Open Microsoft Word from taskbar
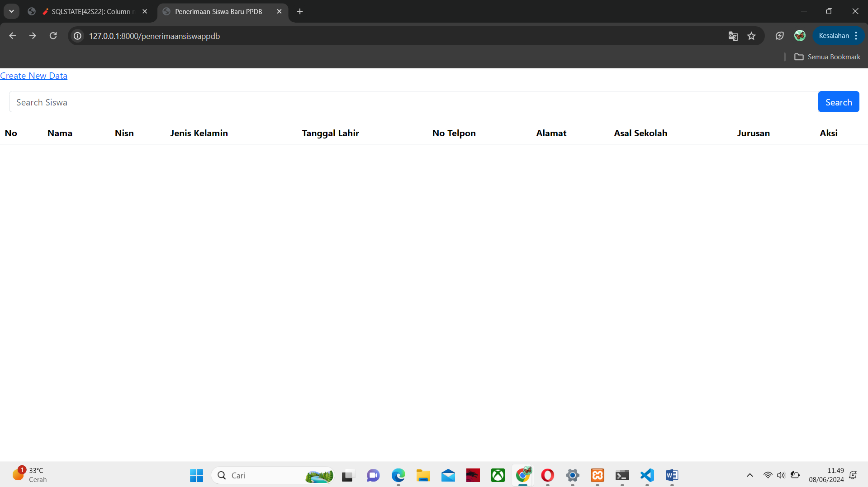 [672, 475]
